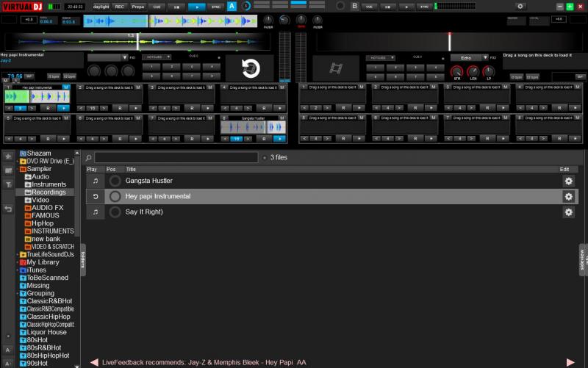This screenshot has height=368, width=588.
Task: Open the folders side tab
Action: 83,260
